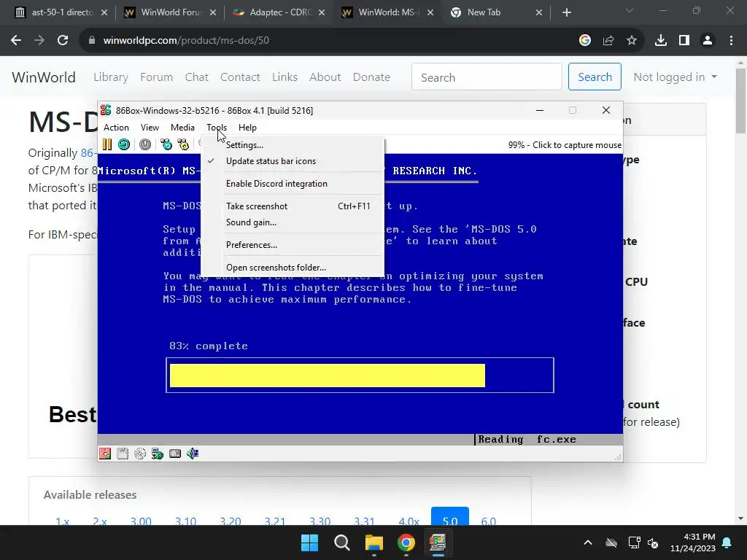Click the taskbar clock showing 4:31 PM
Screen dimensions: 747x560
[x=693, y=542]
